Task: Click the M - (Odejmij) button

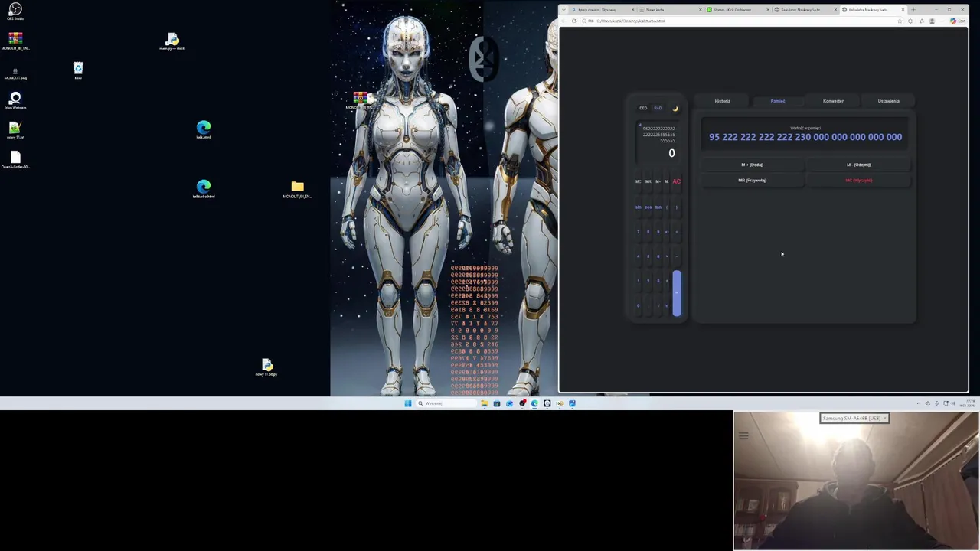Action: click(859, 165)
